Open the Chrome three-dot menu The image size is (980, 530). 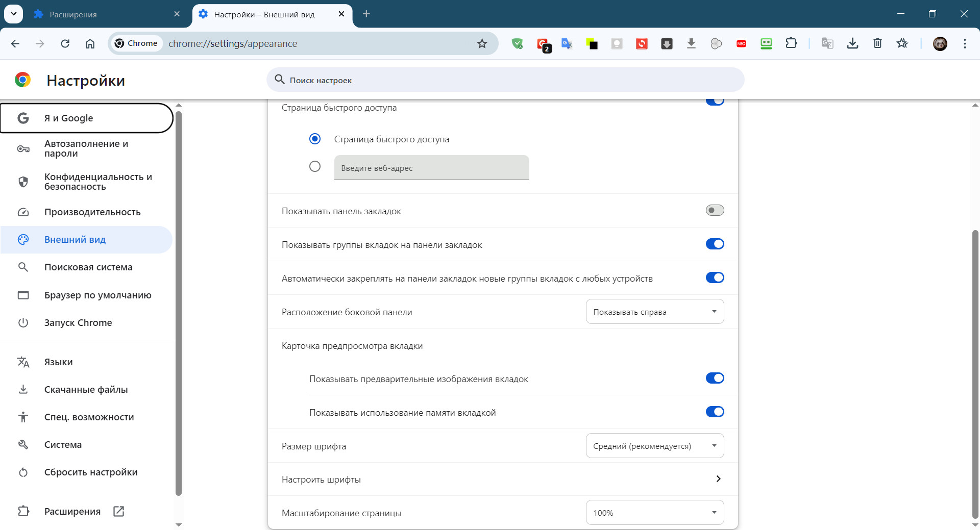pyautogui.click(x=965, y=43)
